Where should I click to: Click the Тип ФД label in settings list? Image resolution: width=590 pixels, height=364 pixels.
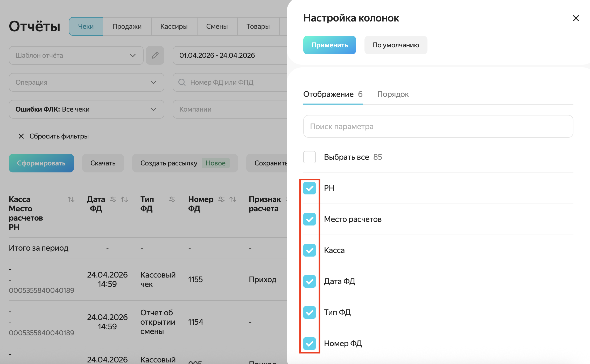click(337, 312)
